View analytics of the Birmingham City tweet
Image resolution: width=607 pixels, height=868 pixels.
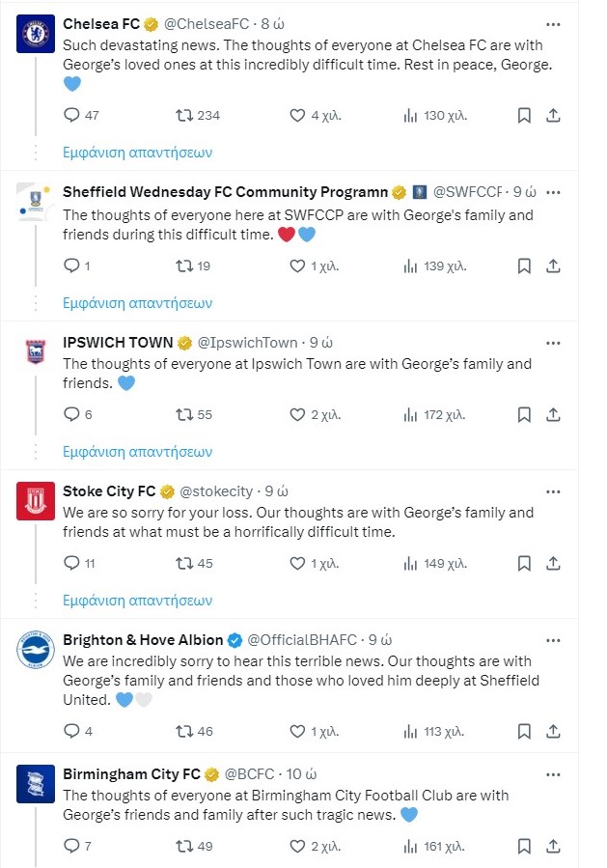point(434,846)
